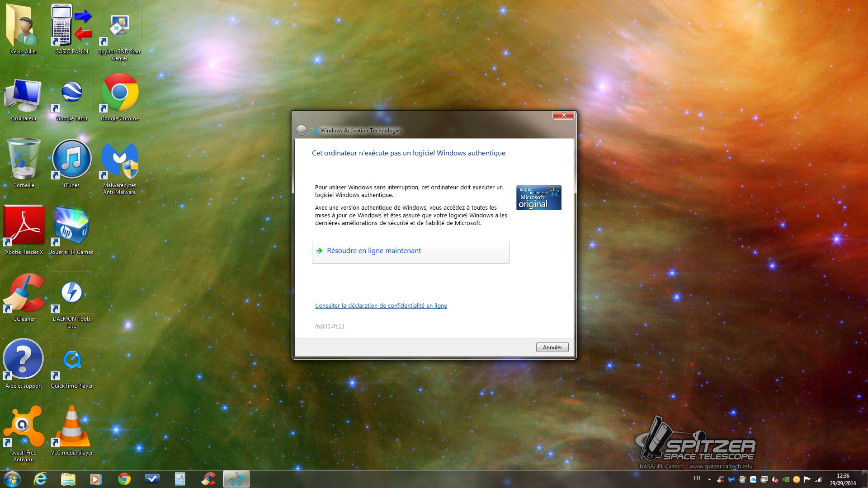Open the privacy statement link 'Consulter la déclaration de confidentialité'

click(x=381, y=306)
